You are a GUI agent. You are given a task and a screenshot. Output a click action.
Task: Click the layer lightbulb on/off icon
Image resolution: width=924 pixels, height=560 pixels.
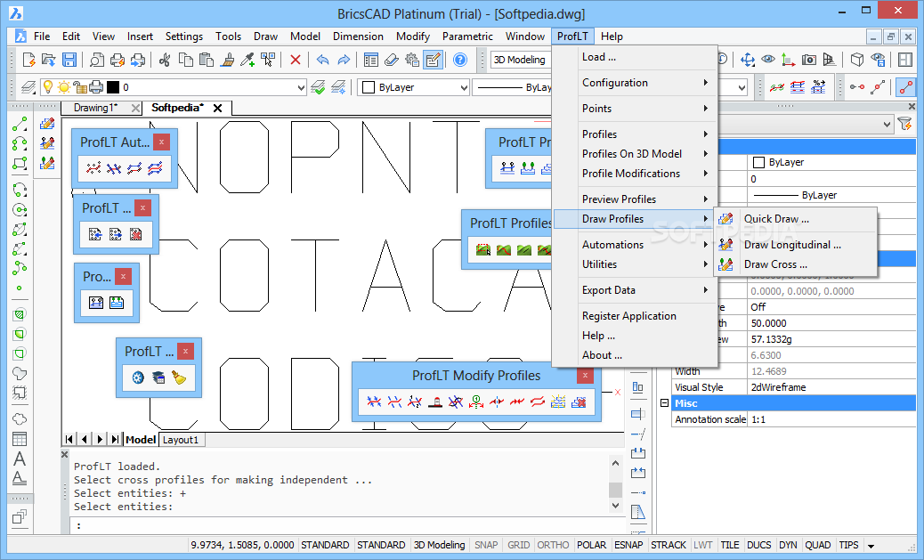pos(48,87)
